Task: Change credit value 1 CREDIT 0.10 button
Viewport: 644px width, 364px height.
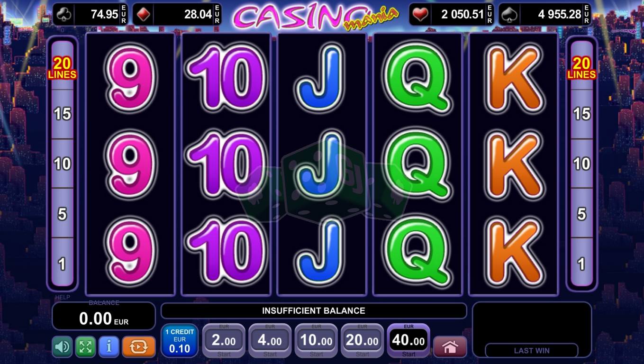Action: (180, 341)
